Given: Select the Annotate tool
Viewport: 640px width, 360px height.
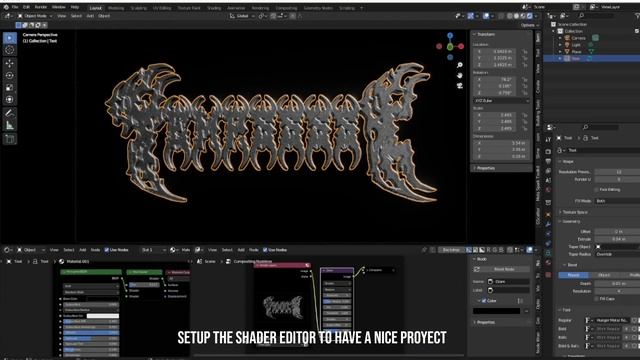Looking at the screenshot, I should 10,113.
